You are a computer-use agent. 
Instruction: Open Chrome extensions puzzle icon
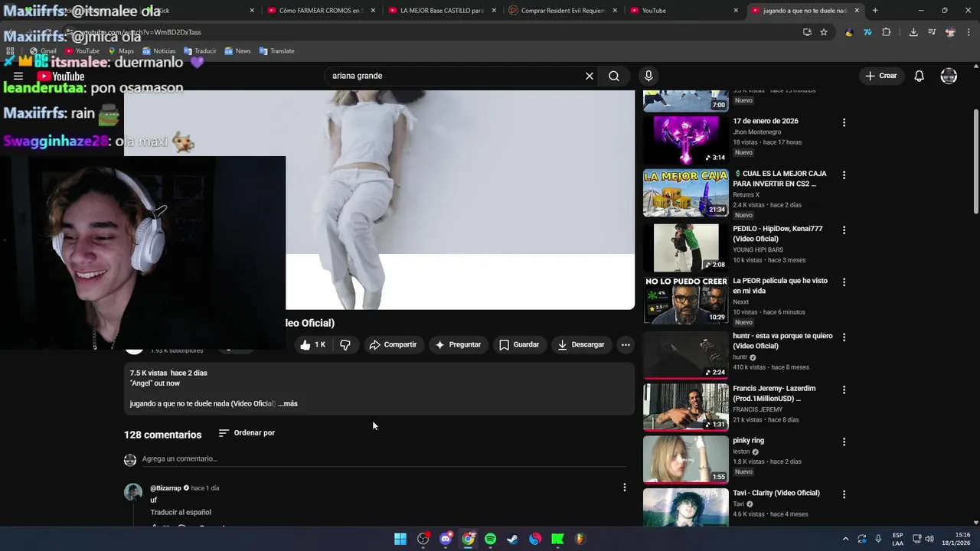pos(887,32)
